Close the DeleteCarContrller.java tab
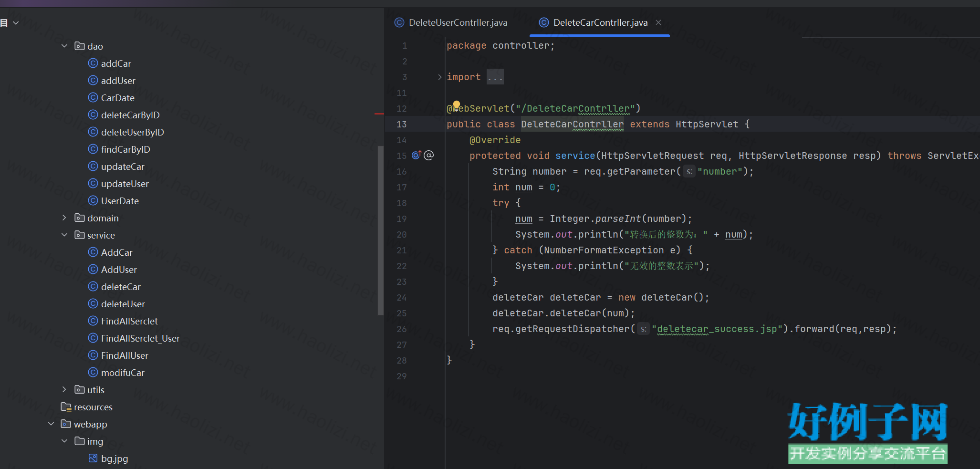The image size is (980, 469). coord(658,22)
